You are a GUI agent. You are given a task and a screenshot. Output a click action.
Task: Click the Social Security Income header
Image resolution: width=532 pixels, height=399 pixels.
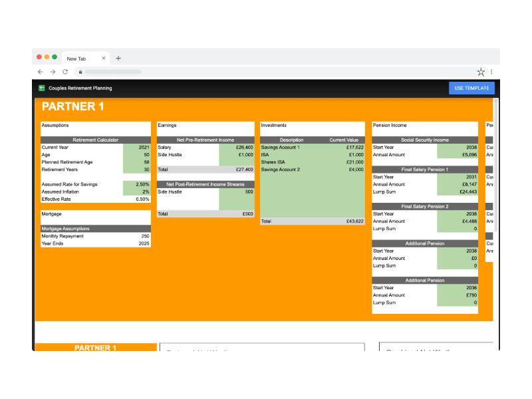pos(425,140)
